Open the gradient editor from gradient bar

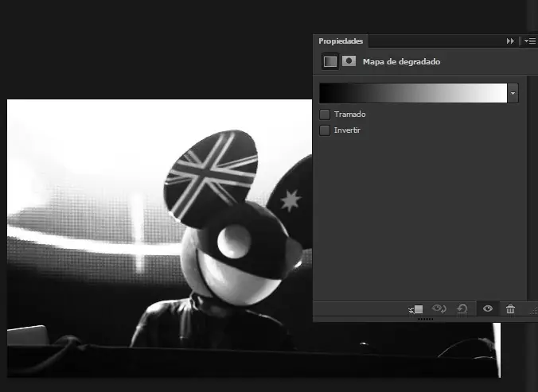(x=413, y=93)
